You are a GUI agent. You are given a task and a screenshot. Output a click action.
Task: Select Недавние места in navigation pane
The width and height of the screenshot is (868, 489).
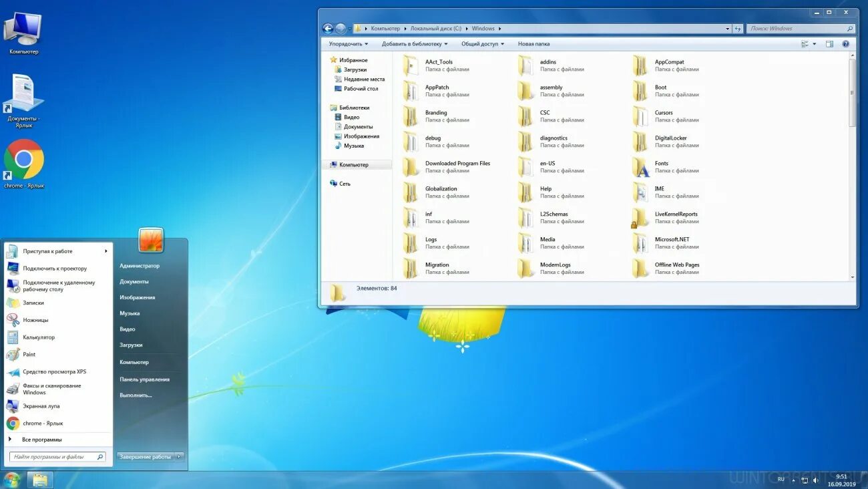pos(364,79)
